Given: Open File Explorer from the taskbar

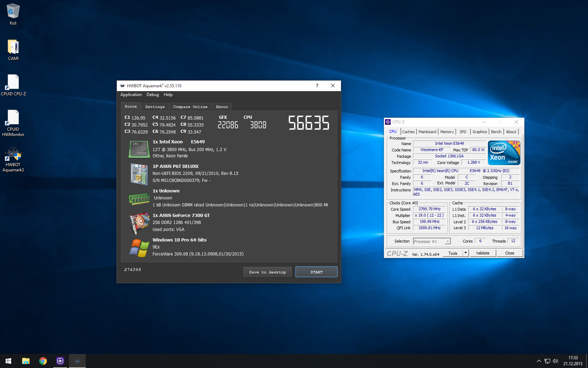Looking at the screenshot, I should [26, 361].
